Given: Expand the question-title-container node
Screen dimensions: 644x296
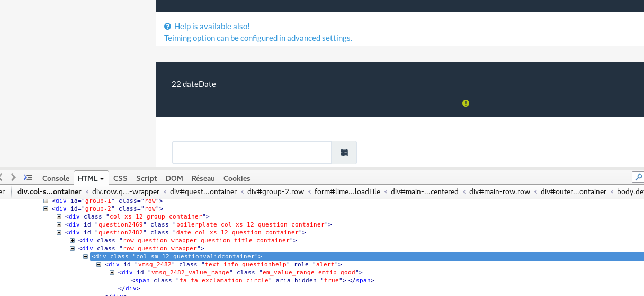Looking at the screenshot, I should point(73,241).
